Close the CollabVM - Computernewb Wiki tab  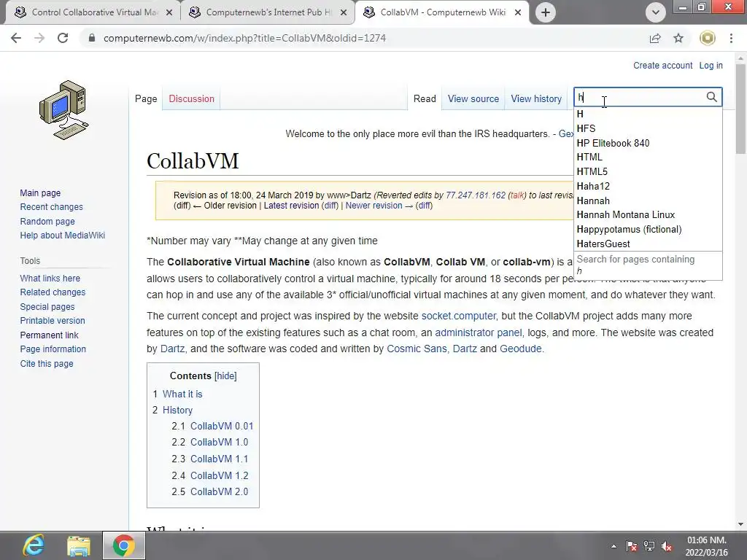coord(518,12)
